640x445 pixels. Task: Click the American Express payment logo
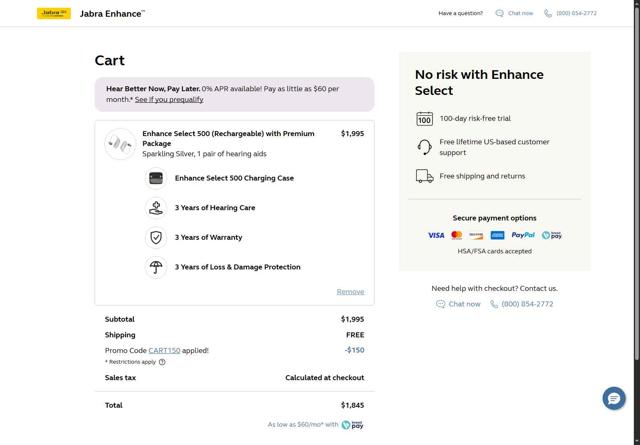click(x=497, y=235)
